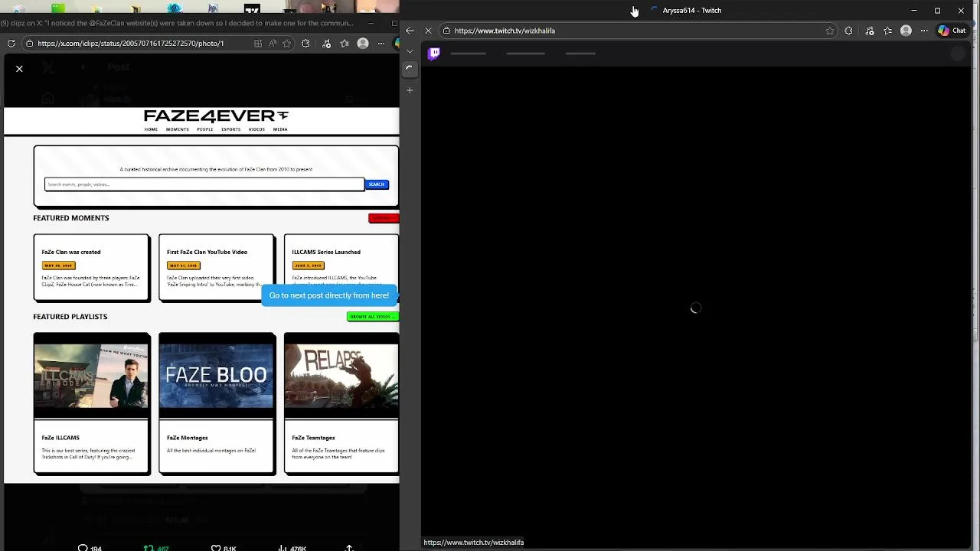Click the FAZE4EVER logo

[x=216, y=116]
